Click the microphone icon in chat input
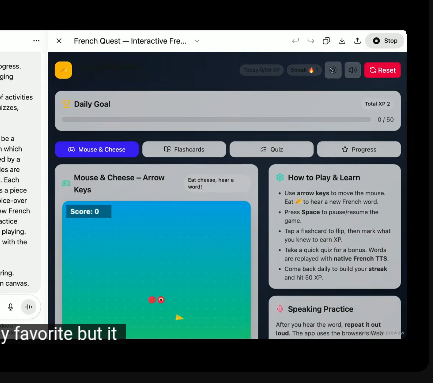Screen dimensions: 433x383 tap(10, 307)
